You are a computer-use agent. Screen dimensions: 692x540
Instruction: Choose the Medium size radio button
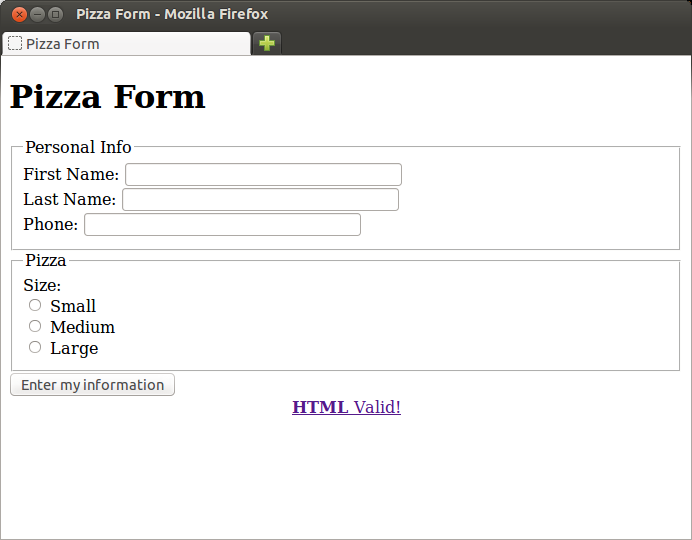click(x=35, y=326)
